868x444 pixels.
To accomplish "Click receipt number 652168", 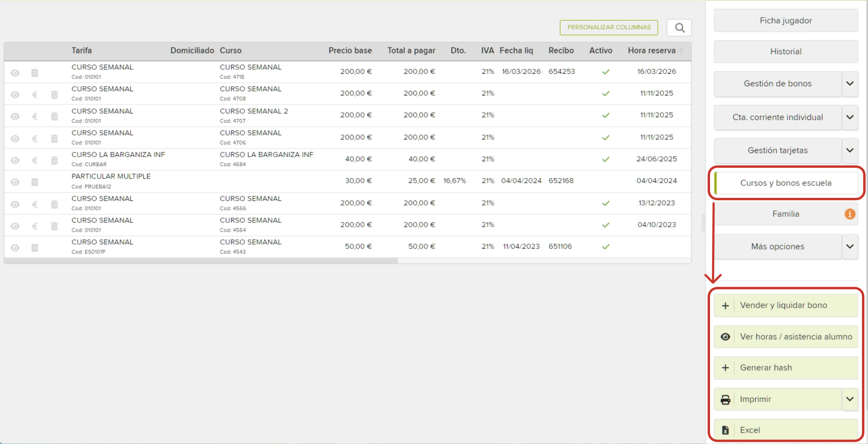I will (x=561, y=181).
